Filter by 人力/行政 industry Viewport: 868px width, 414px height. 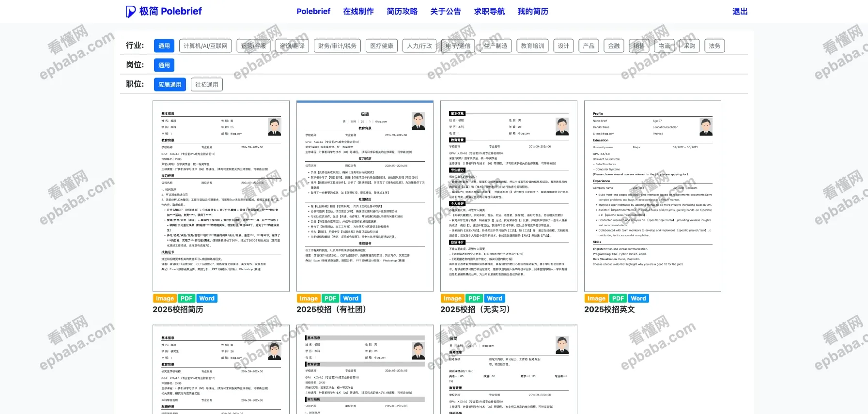pos(419,46)
